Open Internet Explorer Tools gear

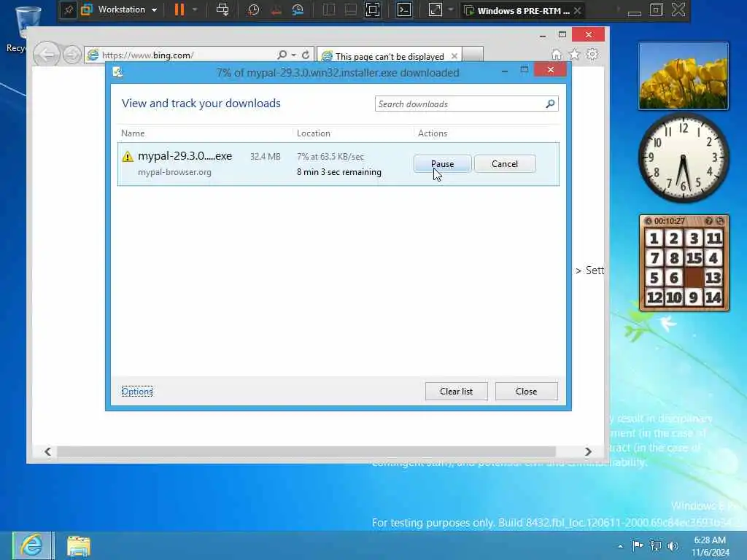[x=592, y=55]
